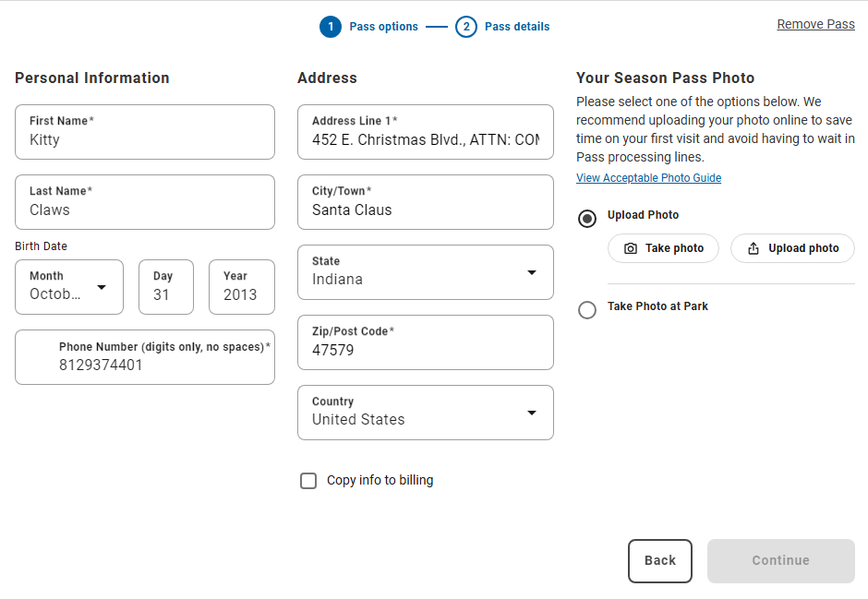
Task: Click step 1 Pass options circle
Action: (331, 27)
